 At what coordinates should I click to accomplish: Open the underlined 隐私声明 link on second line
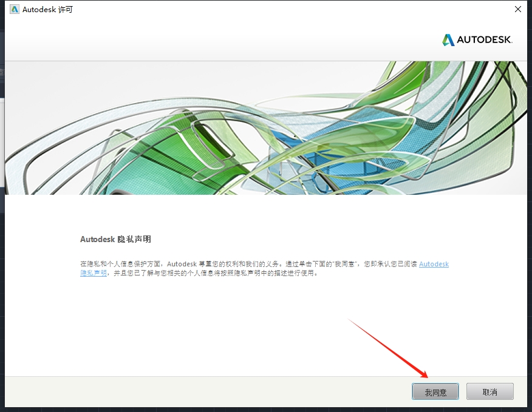click(x=93, y=273)
